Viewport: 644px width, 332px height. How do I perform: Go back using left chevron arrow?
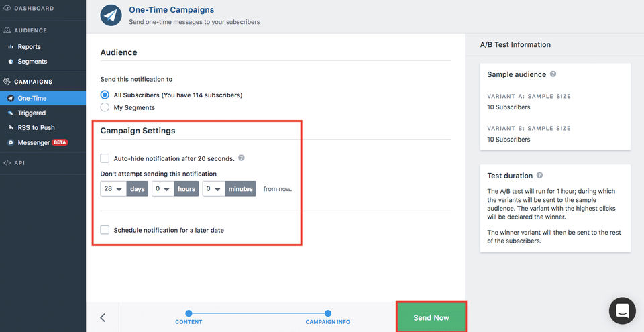click(103, 317)
